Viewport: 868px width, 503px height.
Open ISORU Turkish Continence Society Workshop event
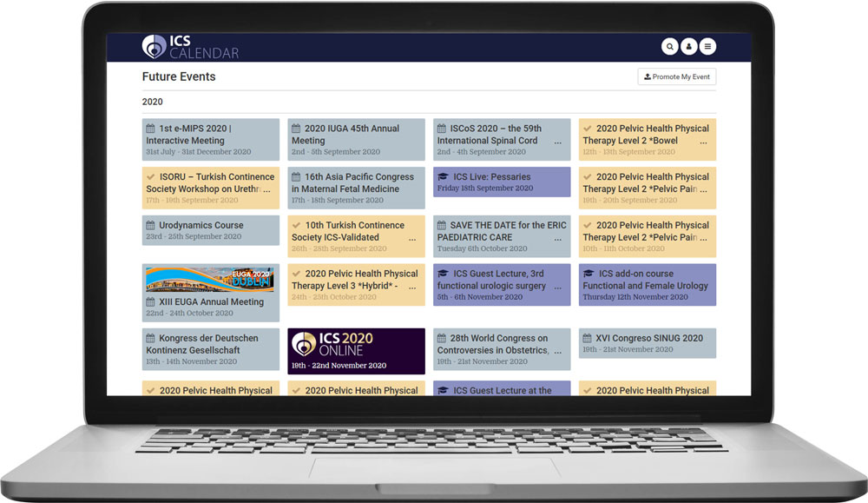coord(211,188)
